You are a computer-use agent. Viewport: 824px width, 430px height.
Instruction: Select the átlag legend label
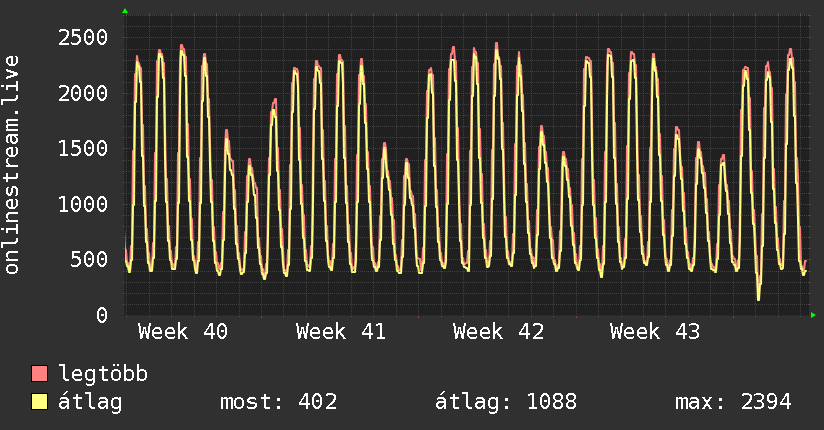click(90, 402)
